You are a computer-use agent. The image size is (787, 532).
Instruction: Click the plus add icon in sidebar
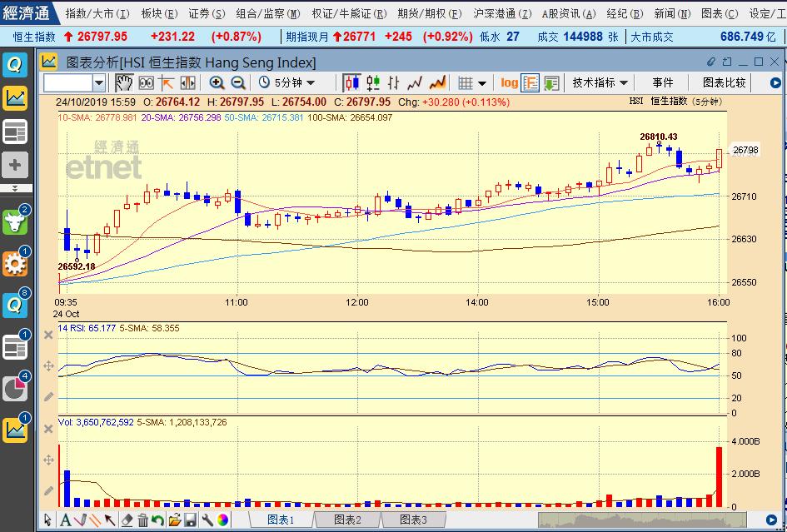click(15, 165)
